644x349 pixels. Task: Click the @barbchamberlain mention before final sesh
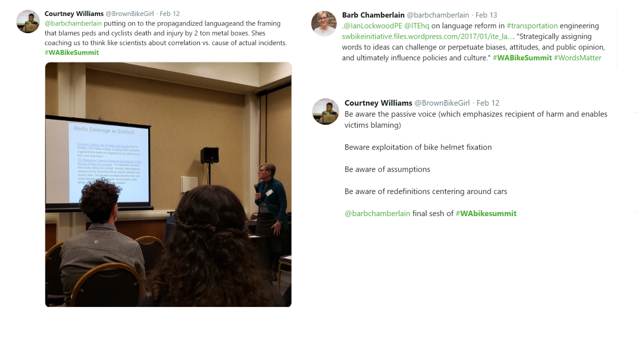377,213
